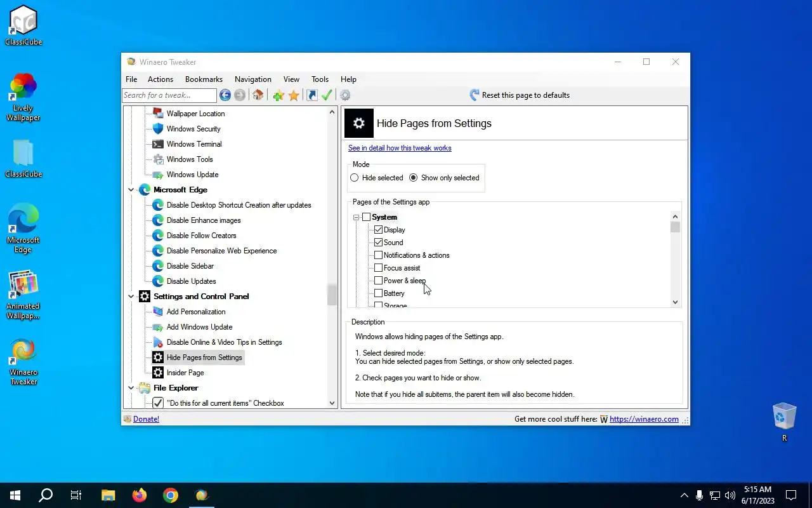This screenshot has height=508, width=812.
Task: Click pages list scroll-down arrow
Action: pos(675,302)
